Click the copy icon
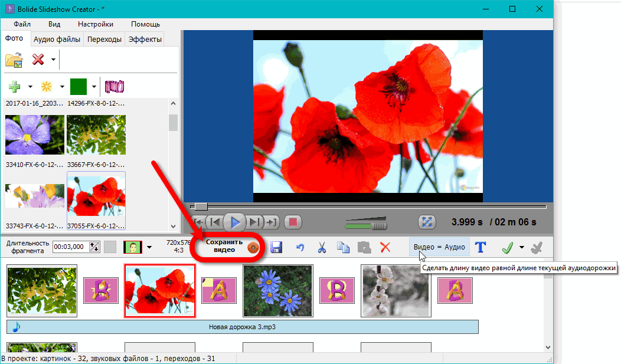Viewport: 621px width, 364px height. point(343,247)
